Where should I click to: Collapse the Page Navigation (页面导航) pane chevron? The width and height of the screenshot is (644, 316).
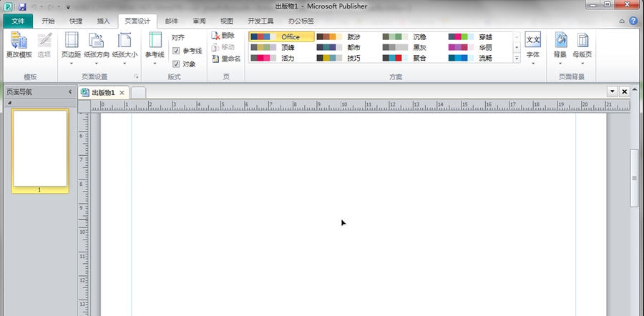(x=70, y=92)
